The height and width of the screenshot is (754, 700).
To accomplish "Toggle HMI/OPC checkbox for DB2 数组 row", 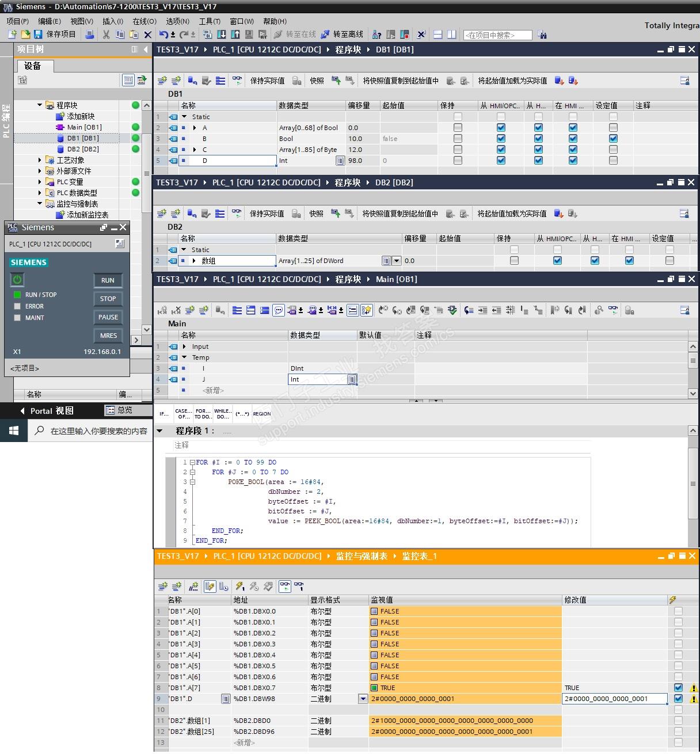I will [557, 261].
